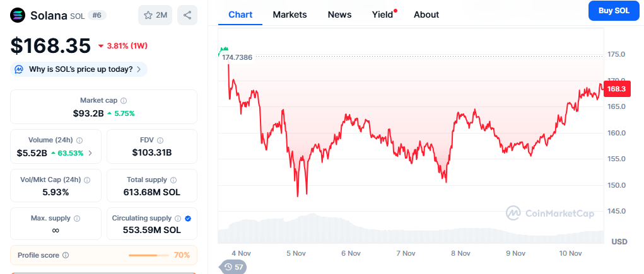Open "Why is SOL's price up today?"
The height and width of the screenshot is (274, 644).
[x=79, y=69]
